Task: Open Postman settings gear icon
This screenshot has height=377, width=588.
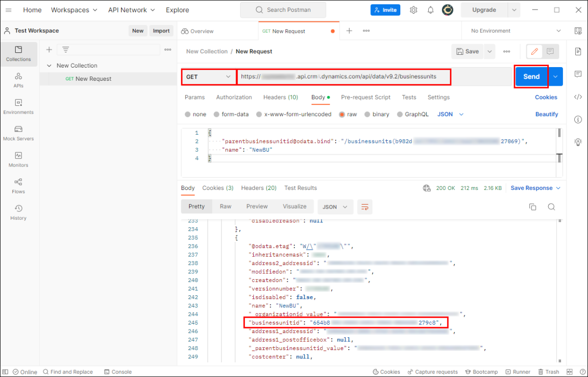Action: click(x=414, y=10)
